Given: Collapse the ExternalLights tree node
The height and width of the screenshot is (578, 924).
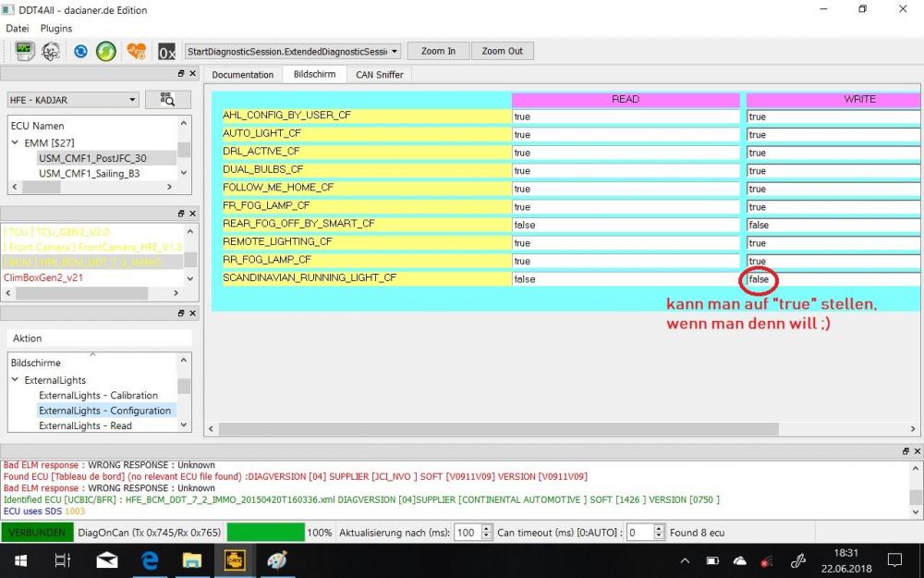Looking at the screenshot, I should click(16, 380).
